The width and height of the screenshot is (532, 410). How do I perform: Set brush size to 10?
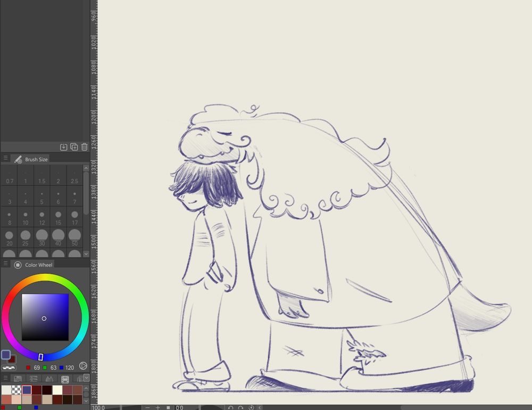tap(26, 217)
